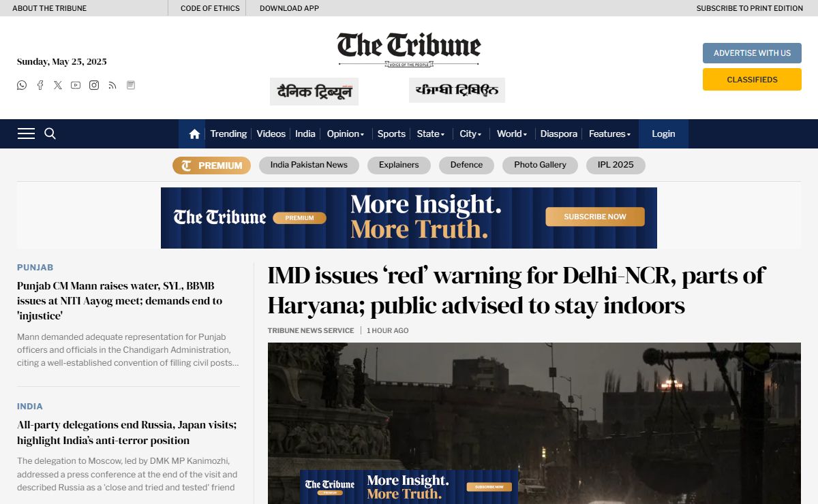Viewport: 818px width, 504px height.
Task: Open the Instagram icon link
Action: pos(94,85)
